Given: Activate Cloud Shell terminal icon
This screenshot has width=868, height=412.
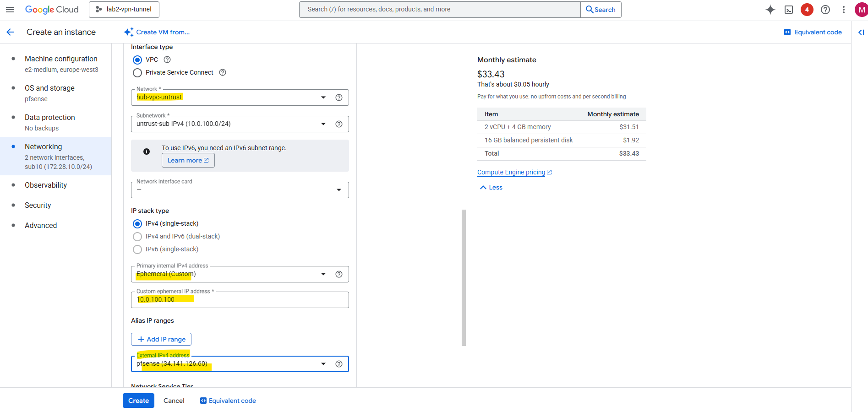Looking at the screenshot, I should pos(789,10).
